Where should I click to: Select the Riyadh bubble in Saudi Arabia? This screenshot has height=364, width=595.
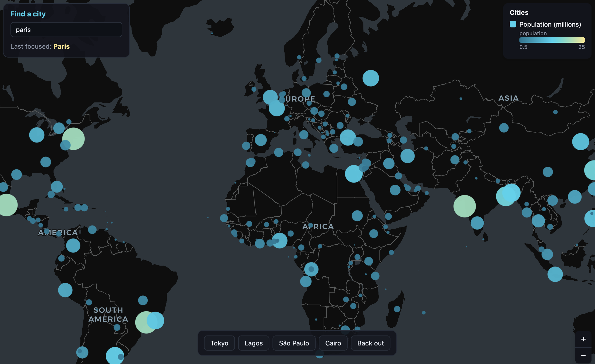tap(395, 190)
